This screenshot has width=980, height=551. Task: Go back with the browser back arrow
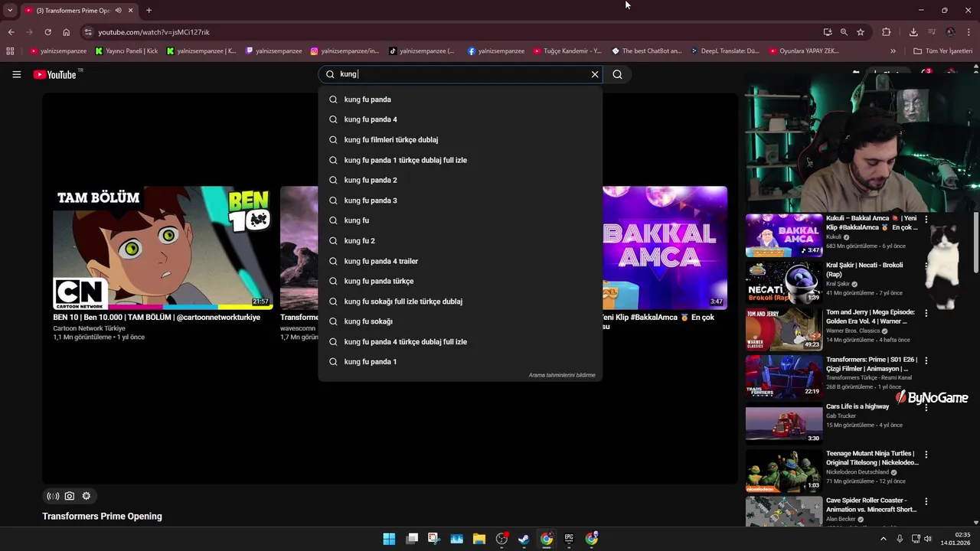(11, 32)
